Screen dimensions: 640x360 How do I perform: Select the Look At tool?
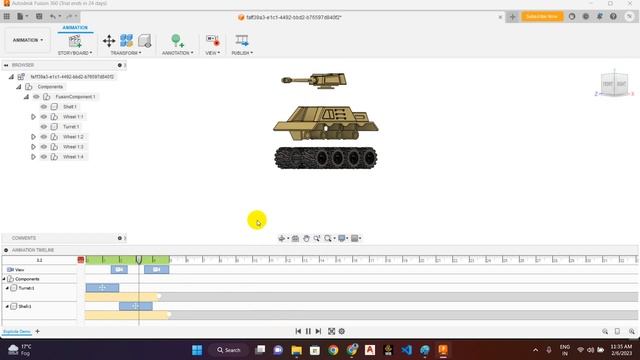pyautogui.click(x=295, y=238)
